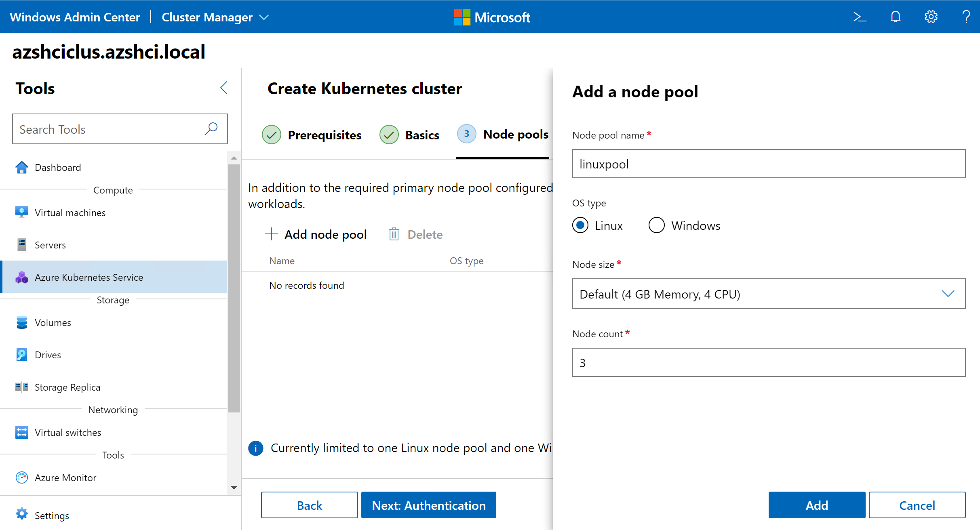Click the tools list scrollbar down arrow
980x530 pixels.
[234, 487]
